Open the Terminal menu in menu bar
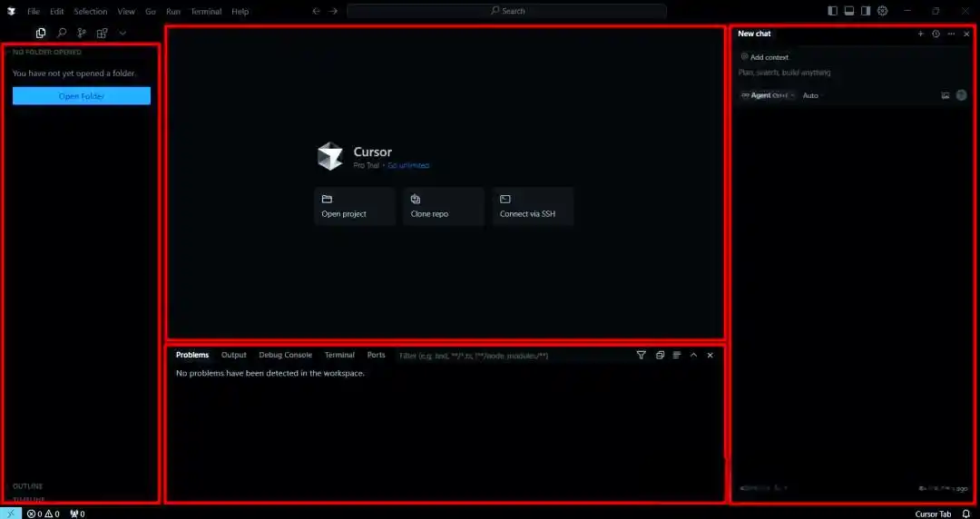Screen dimensions: 980x519 click(x=206, y=12)
